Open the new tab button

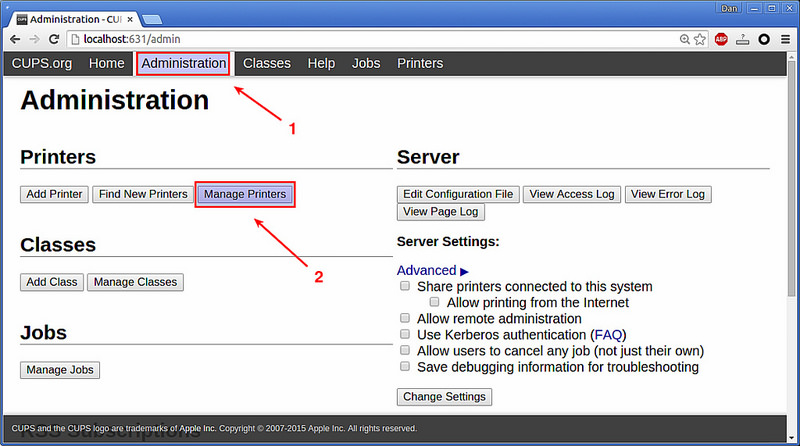click(153, 19)
